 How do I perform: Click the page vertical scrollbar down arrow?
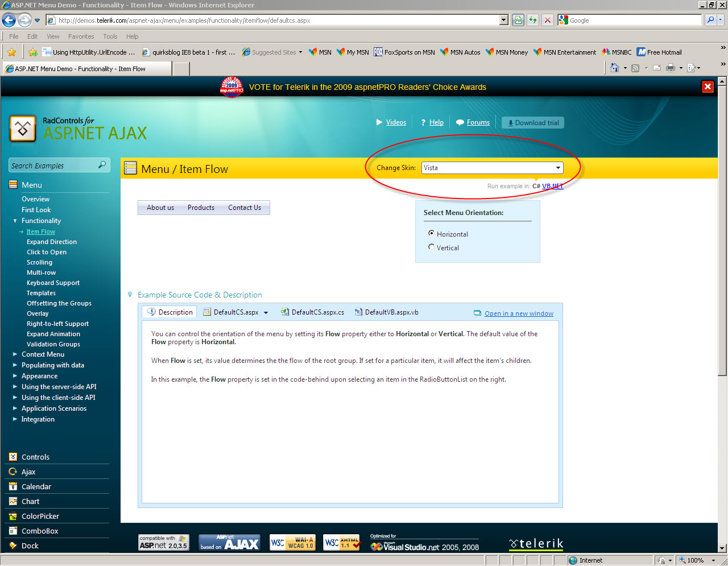click(722, 548)
